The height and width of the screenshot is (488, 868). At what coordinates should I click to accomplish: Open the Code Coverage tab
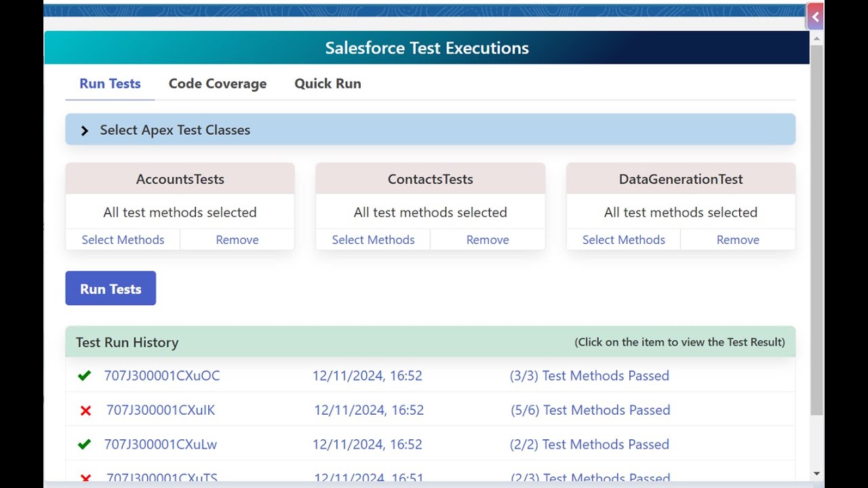tap(218, 83)
